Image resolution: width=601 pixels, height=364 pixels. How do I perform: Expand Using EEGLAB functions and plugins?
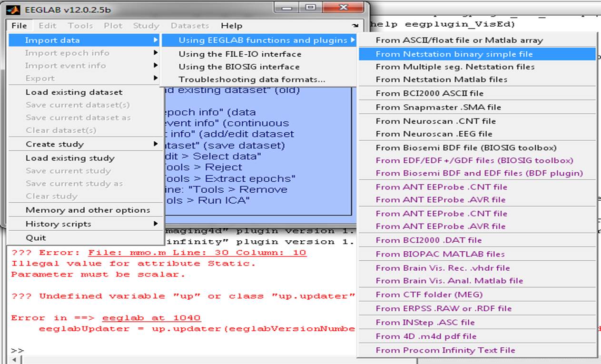(x=260, y=40)
